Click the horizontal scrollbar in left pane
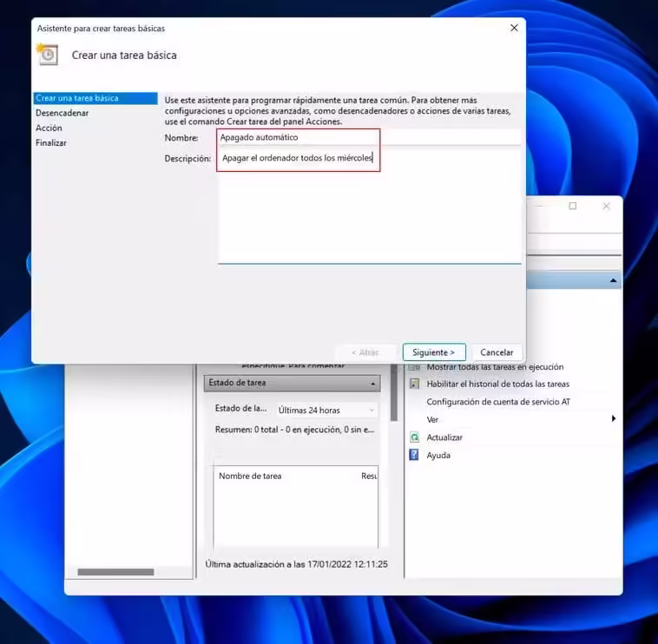The height and width of the screenshot is (644, 658). point(115,572)
